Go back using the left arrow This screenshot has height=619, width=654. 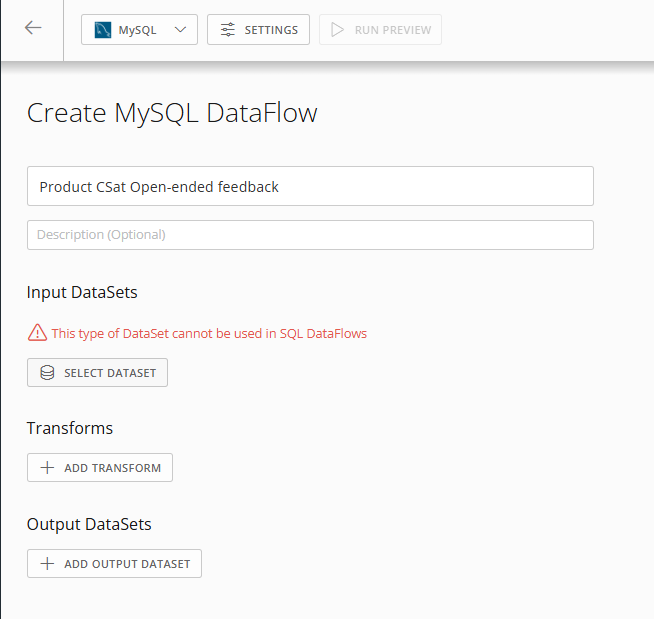(33, 28)
